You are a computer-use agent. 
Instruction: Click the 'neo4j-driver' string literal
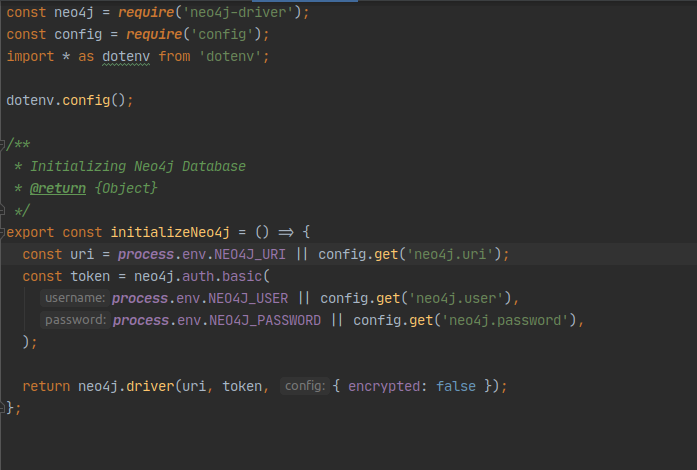coord(238,12)
